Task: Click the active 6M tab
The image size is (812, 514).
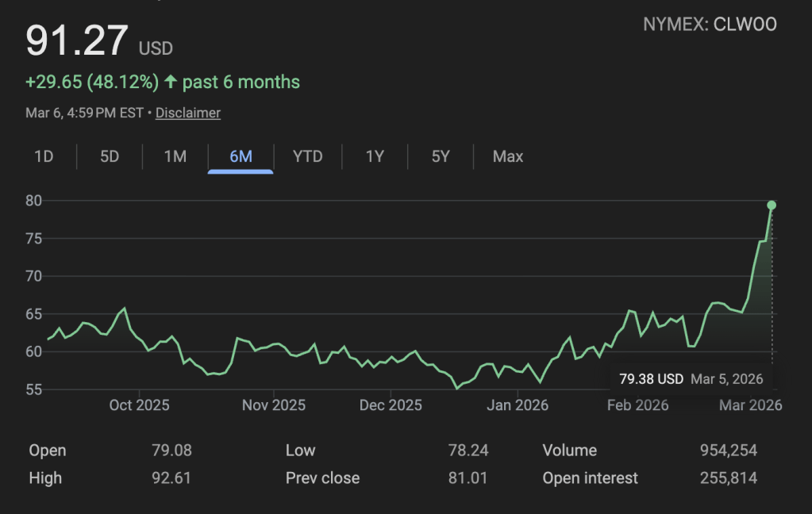Action: click(241, 156)
